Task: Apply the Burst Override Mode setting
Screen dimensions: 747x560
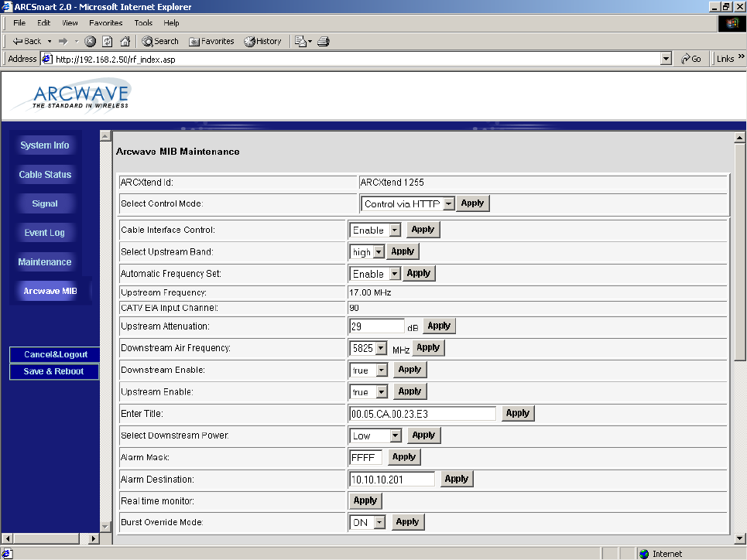Action: coord(408,522)
